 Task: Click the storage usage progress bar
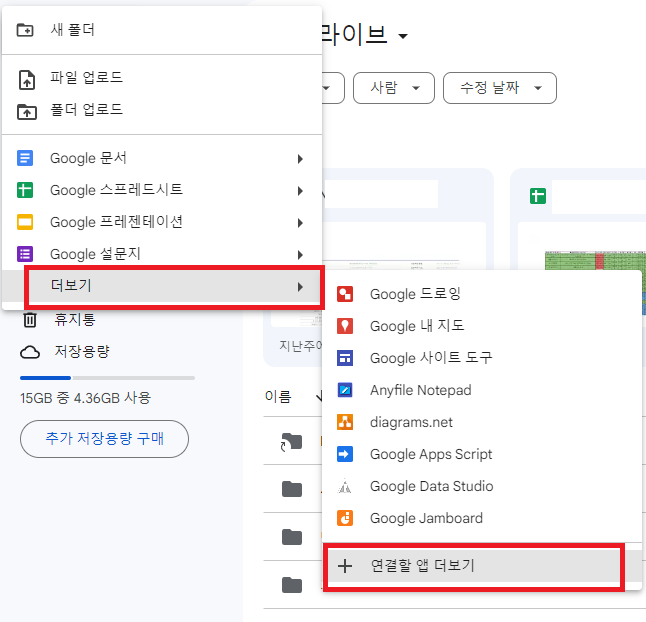coord(107,378)
